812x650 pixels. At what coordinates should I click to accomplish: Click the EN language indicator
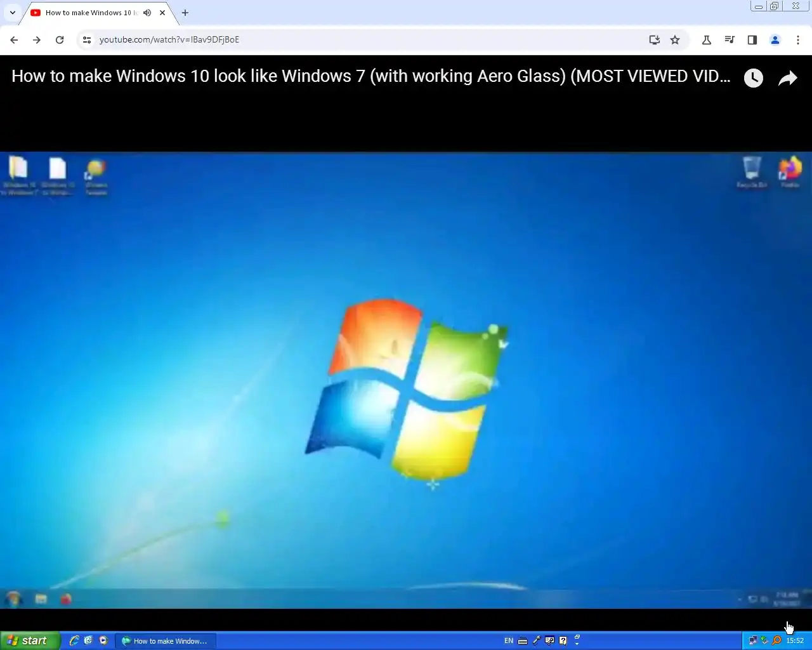point(509,641)
